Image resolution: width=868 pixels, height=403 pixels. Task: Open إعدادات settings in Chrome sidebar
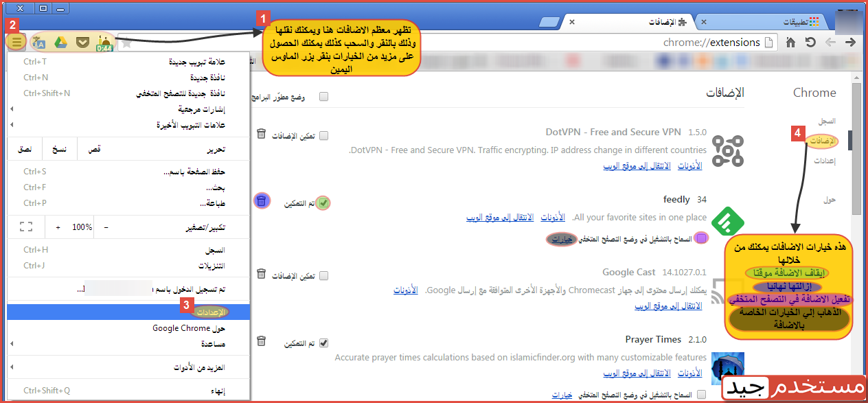click(825, 161)
